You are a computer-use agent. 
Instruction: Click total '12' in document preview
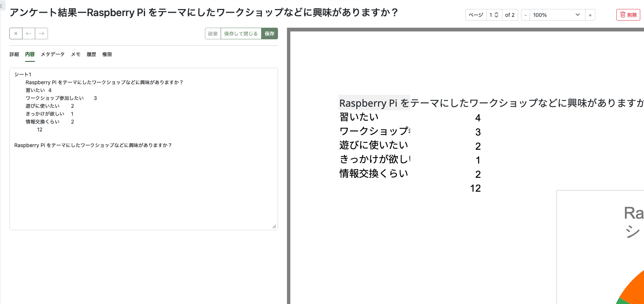point(475,188)
